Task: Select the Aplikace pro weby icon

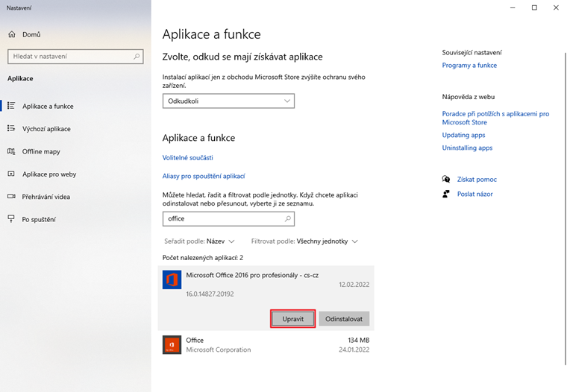Action: pos(11,174)
